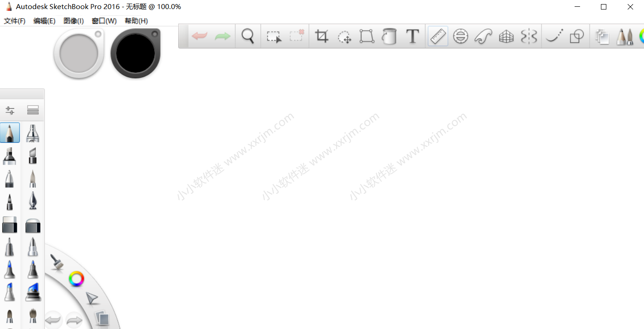Select the Ballpoint pen brush

point(10,178)
